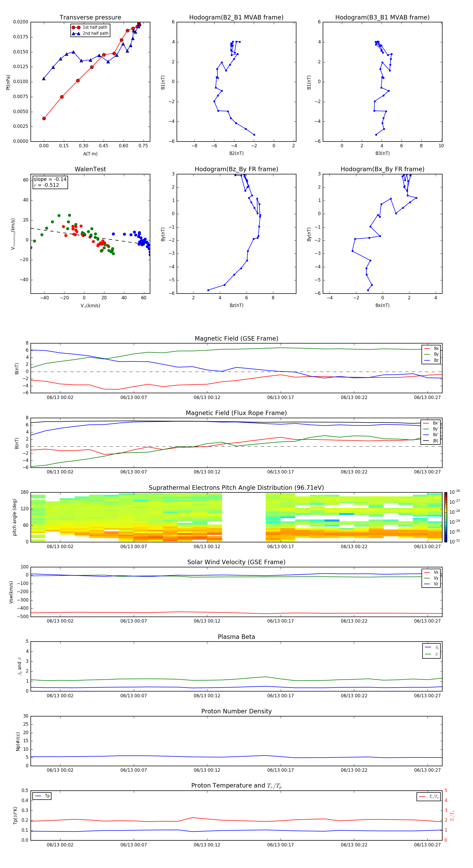The image size is (473, 868).
Task: Click the 'WalenTest' plot title
Action: pos(90,169)
